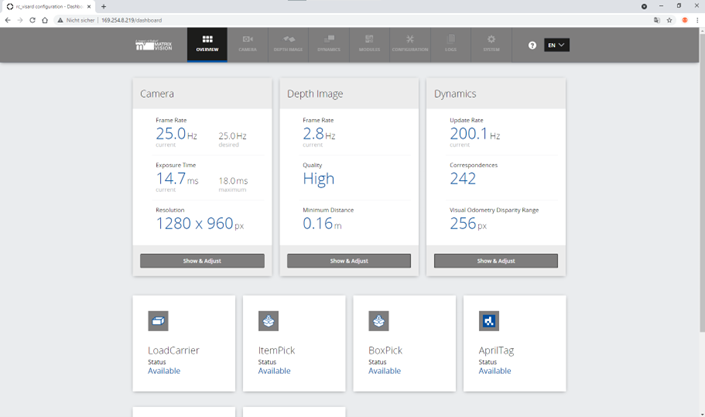Open the AprilTag module icon

[x=488, y=321]
